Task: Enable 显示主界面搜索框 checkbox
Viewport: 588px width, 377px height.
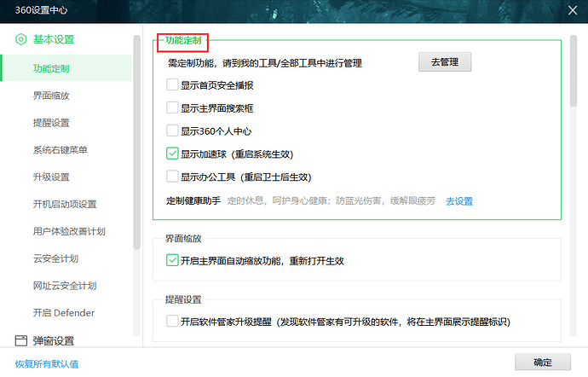Action: pos(172,108)
